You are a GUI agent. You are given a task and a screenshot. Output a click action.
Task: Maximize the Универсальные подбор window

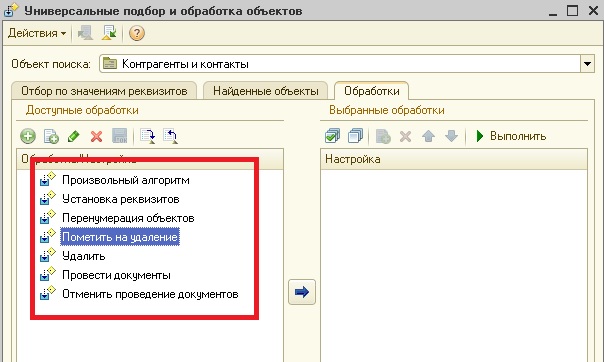click(572, 11)
